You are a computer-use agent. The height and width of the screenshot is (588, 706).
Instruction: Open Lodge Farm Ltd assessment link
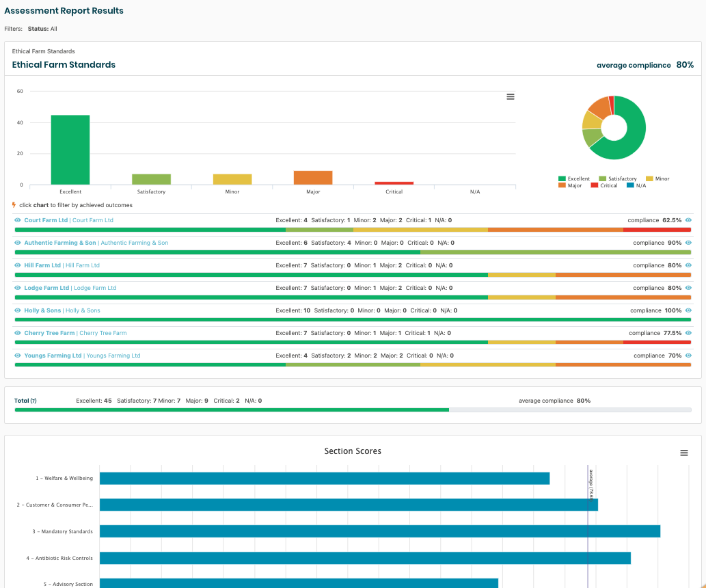[46, 288]
